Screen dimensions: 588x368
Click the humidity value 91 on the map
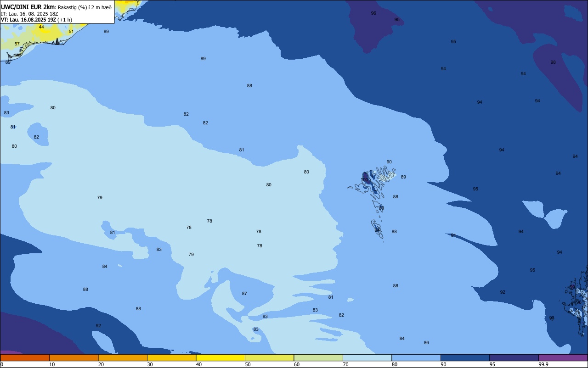(453, 235)
